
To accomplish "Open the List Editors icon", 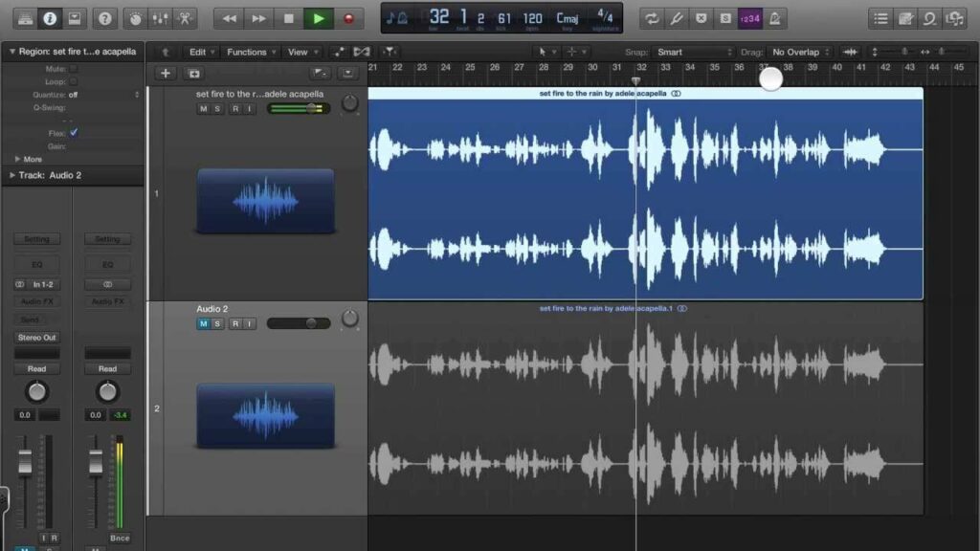I will [x=880, y=19].
